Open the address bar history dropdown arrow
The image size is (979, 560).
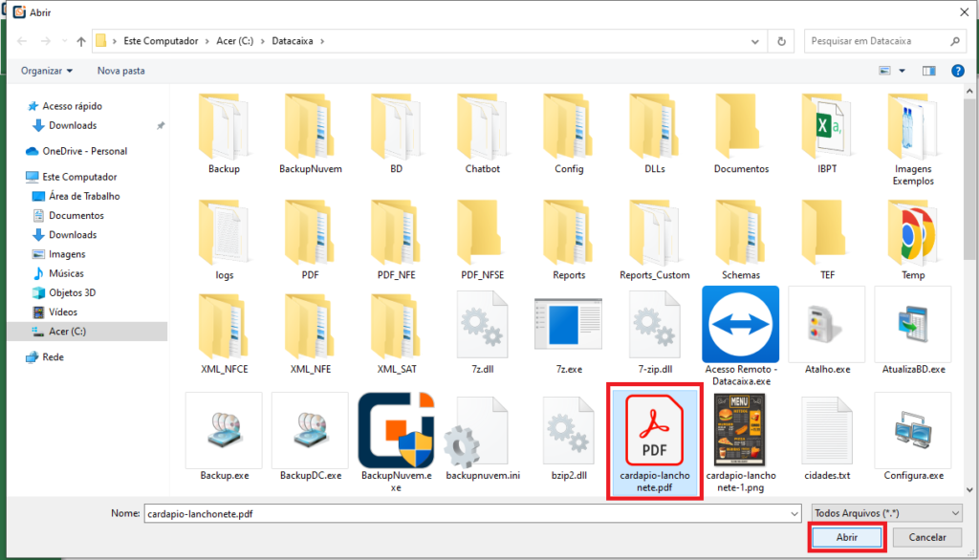(754, 40)
